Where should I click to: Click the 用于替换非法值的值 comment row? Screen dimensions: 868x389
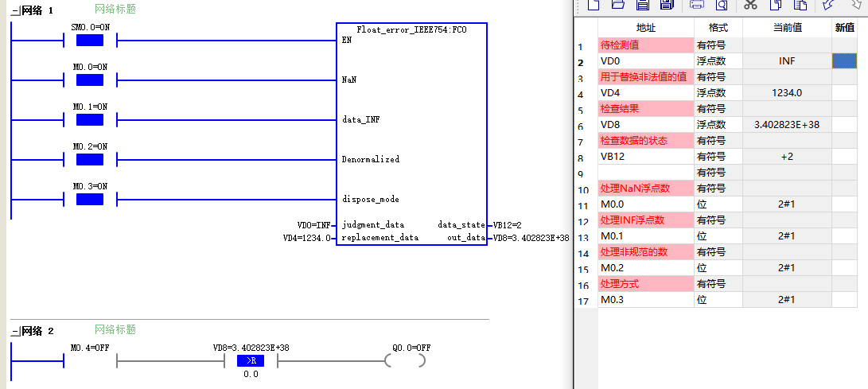pyautogui.click(x=646, y=77)
